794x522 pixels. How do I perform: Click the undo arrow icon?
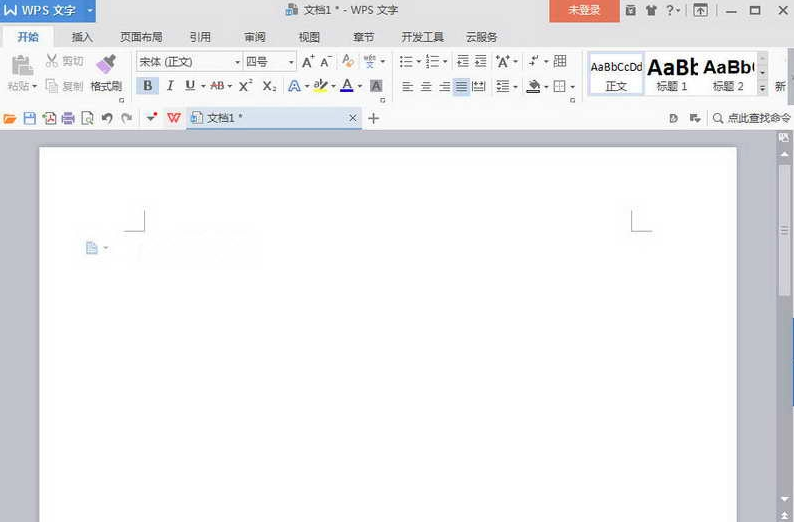(x=107, y=118)
